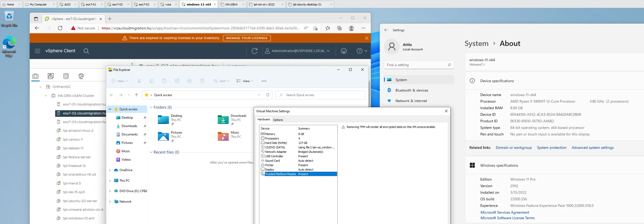Viewport: 644px width, 224px height.
Task: Click the browser address bar URL
Action: (200, 28)
